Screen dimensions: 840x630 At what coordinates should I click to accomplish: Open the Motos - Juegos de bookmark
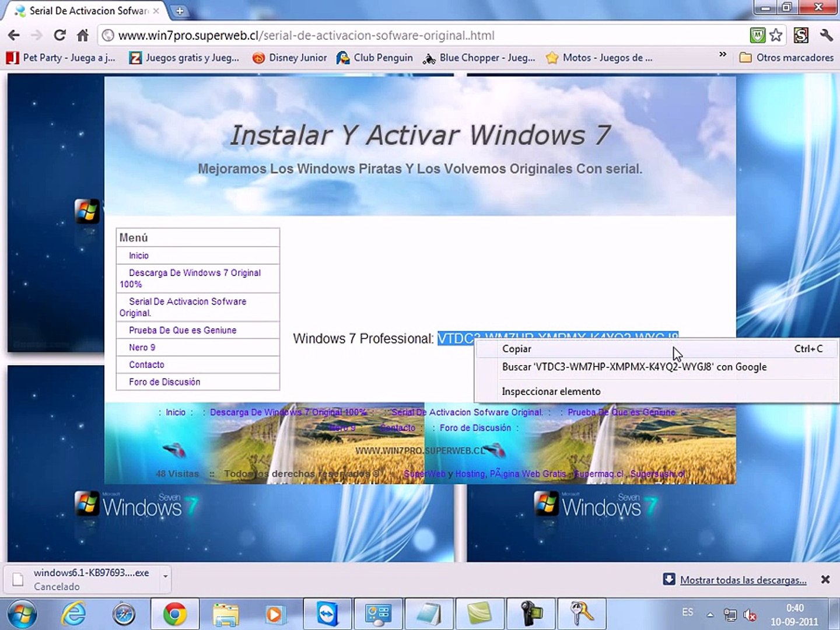599,58
